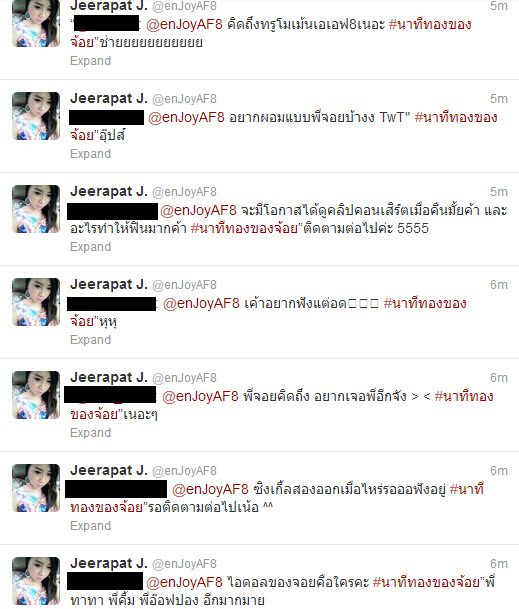Expand the tweet ending with 5555

click(x=91, y=247)
